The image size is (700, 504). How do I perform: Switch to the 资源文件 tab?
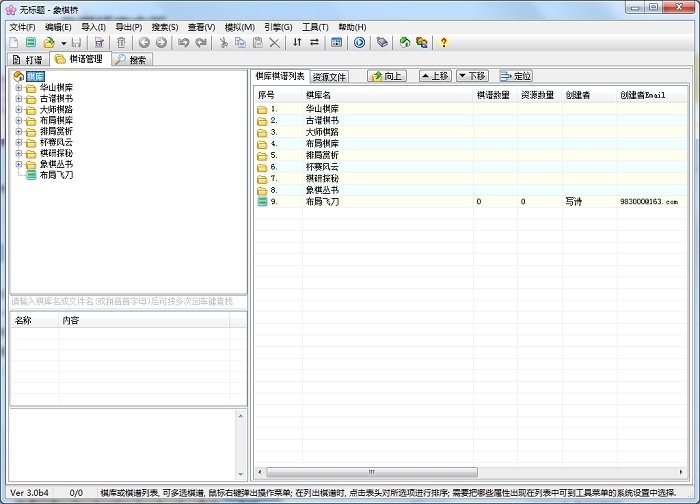click(329, 77)
